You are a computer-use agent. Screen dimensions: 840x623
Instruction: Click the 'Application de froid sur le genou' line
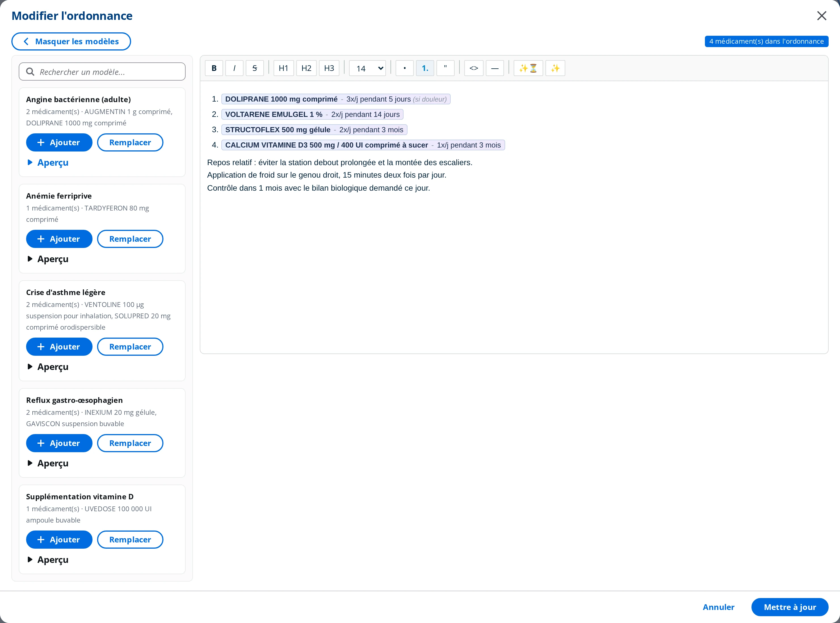coord(327,175)
